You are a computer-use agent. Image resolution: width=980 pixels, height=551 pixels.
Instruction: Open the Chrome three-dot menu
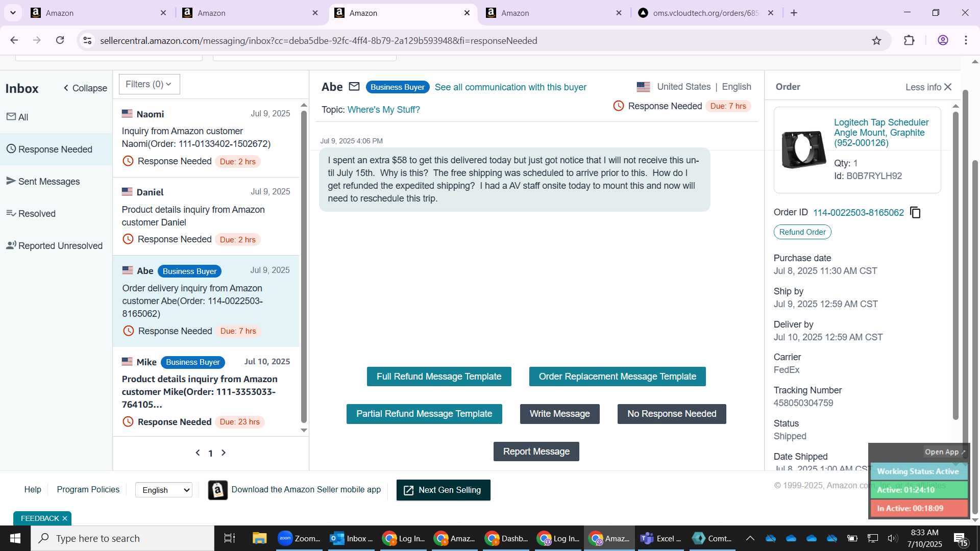point(966,41)
